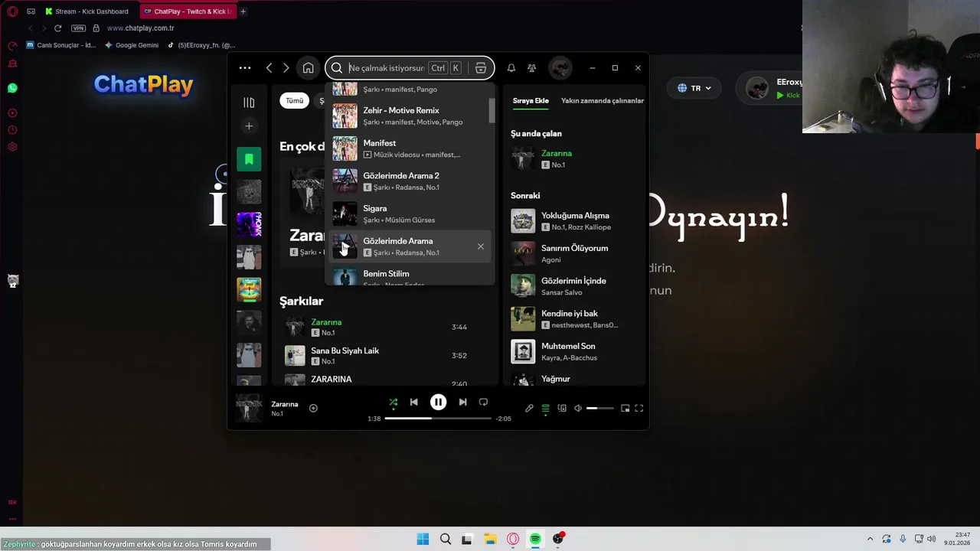Open Windows Start menu
980x551 pixels.
coord(423,539)
